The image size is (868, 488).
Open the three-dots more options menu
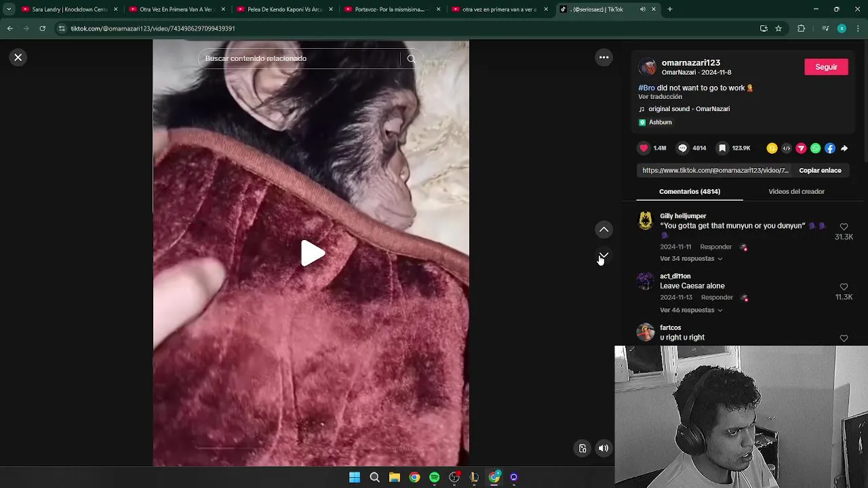click(604, 58)
